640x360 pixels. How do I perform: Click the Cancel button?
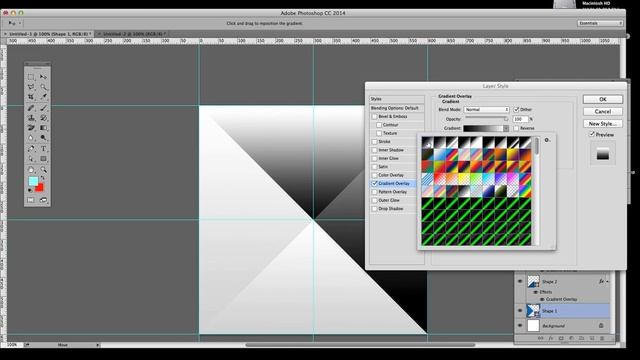click(x=603, y=111)
